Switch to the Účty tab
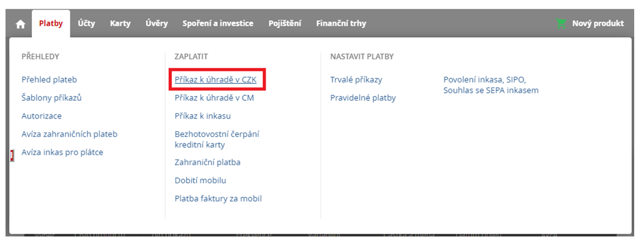Viewport: 644px width, 245px height. click(x=86, y=23)
